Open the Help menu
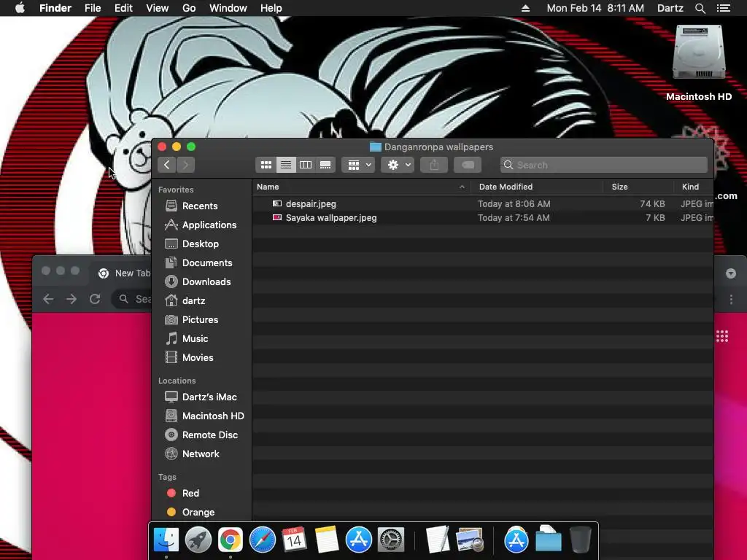The height and width of the screenshot is (560, 747). [x=271, y=8]
